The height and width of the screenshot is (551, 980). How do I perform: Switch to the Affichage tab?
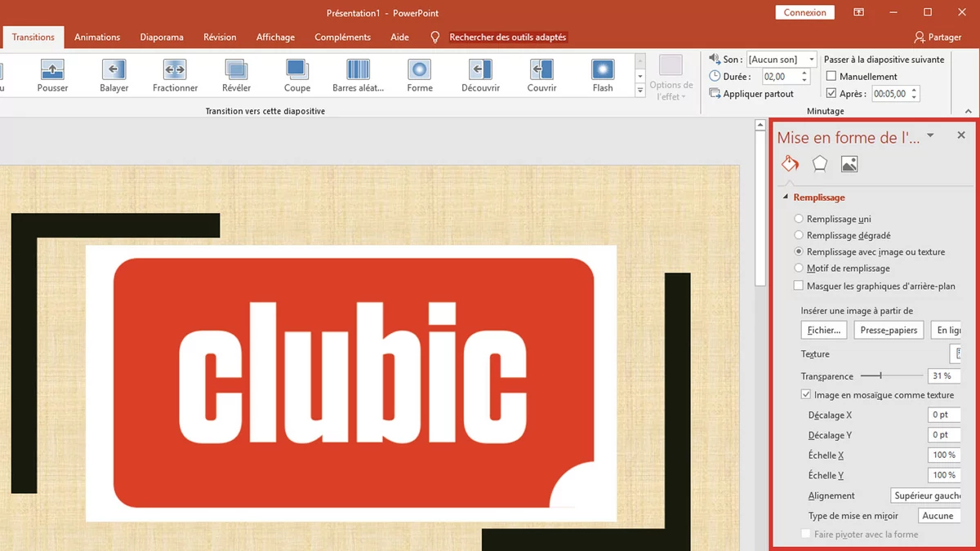point(275,37)
